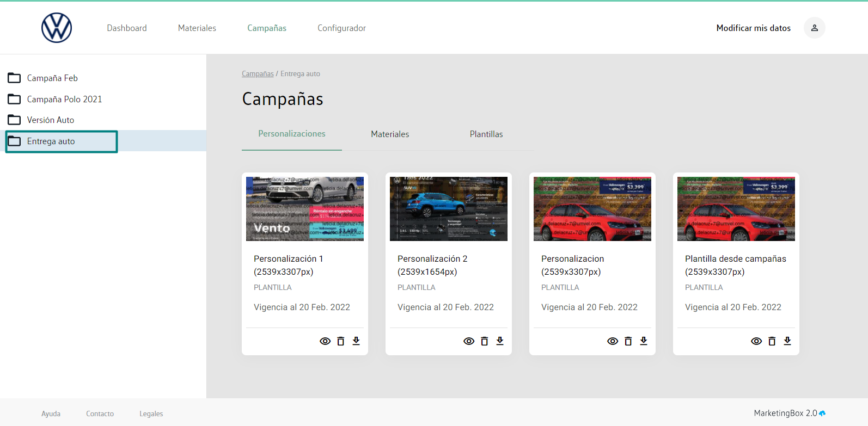Open the Legales footer link
The image size is (868, 426).
(x=151, y=413)
